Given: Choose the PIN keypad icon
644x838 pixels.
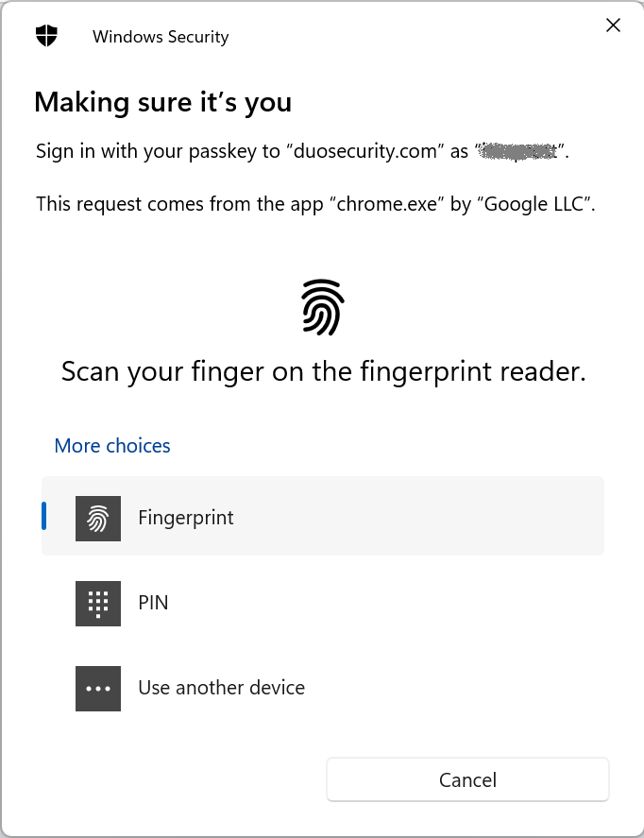Looking at the screenshot, I should tap(98, 604).
